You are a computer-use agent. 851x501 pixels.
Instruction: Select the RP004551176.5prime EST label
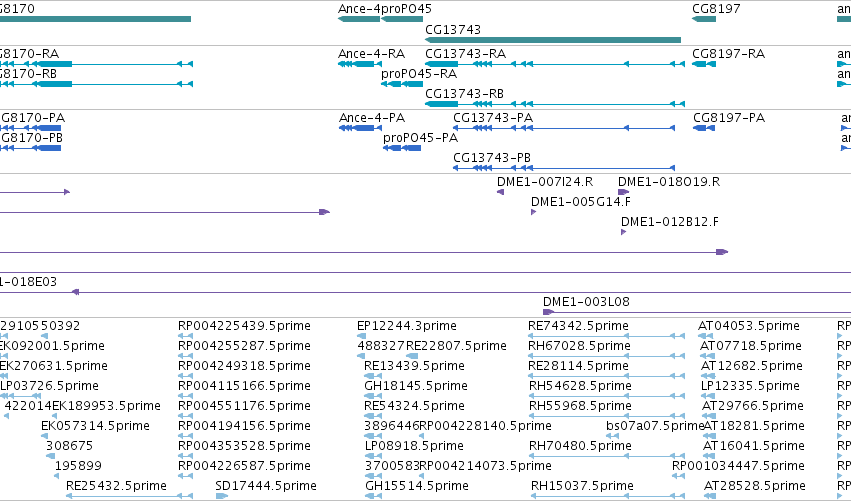point(244,406)
